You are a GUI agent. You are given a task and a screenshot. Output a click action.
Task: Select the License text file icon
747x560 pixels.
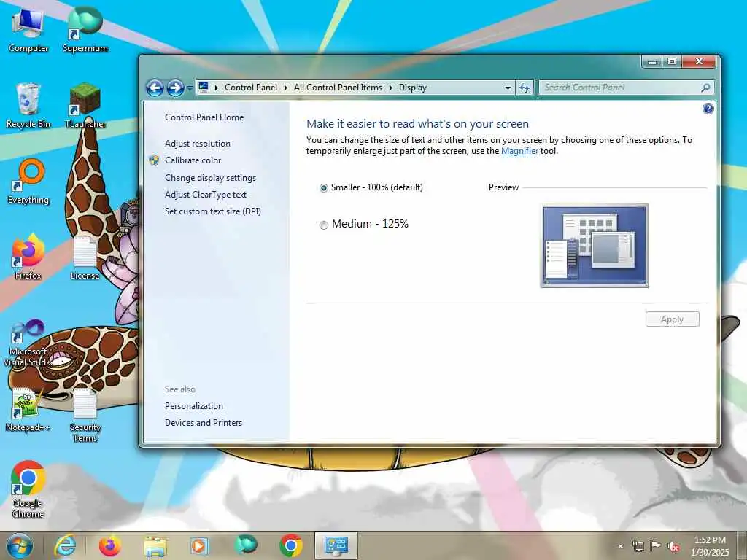(x=85, y=257)
